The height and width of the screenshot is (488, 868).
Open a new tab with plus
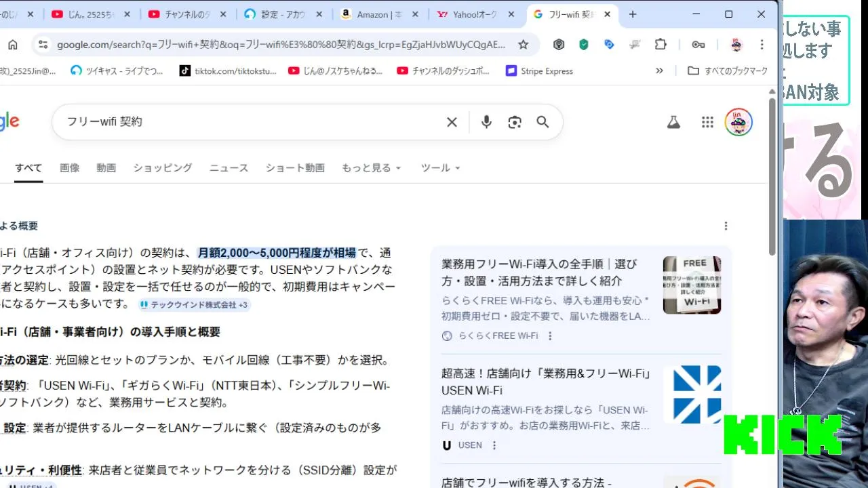click(633, 14)
